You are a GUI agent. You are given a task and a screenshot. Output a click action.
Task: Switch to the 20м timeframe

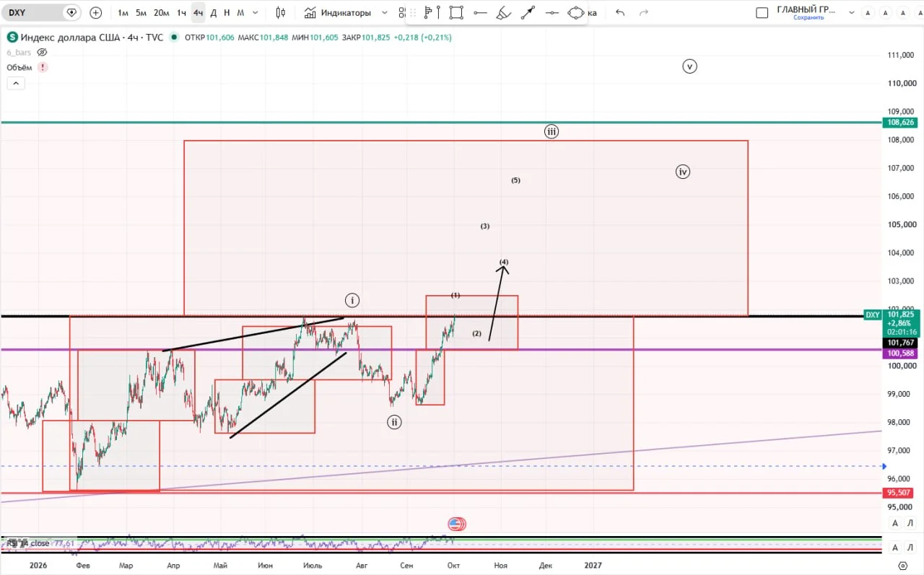(x=162, y=12)
